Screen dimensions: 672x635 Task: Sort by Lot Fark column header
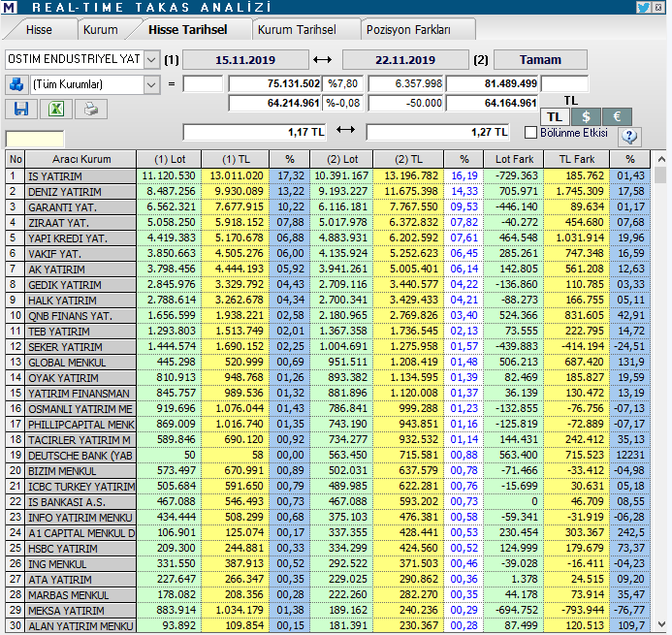(514, 159)
